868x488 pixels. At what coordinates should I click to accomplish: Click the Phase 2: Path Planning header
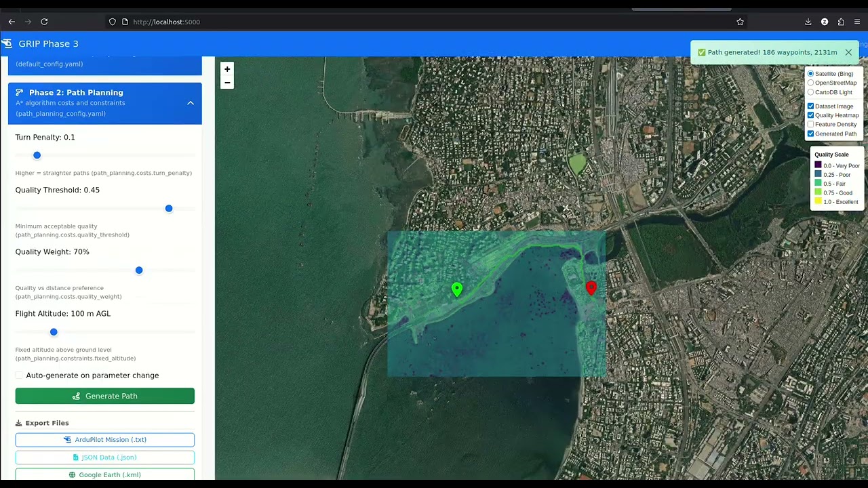pyautogui.click(x=105, y=103)
